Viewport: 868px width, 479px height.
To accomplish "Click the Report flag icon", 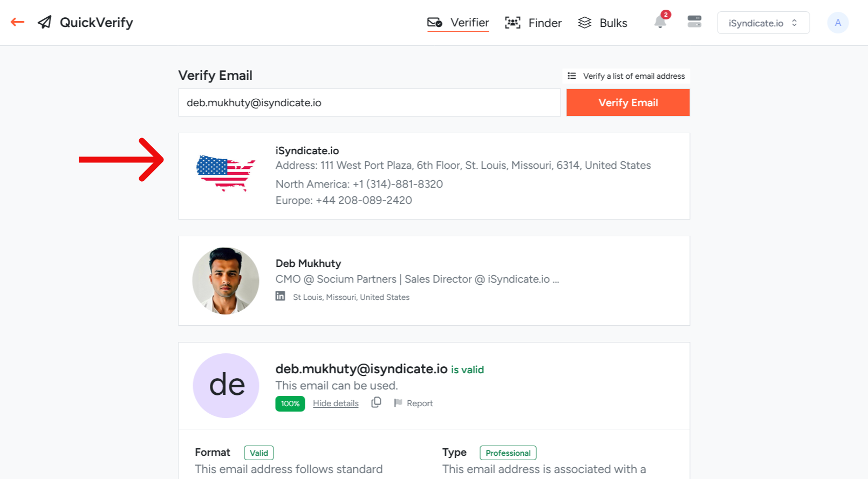I will pyautogui.click(x=398, y=403).
